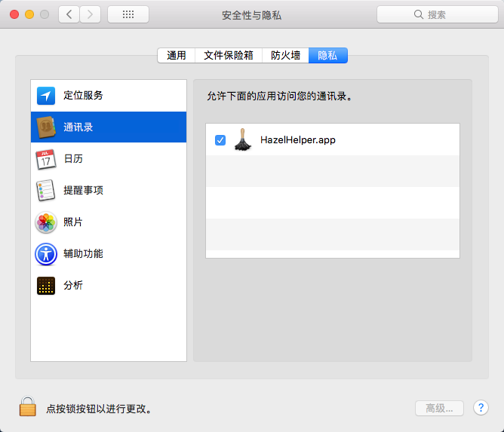
Task: Switch to the 通用 tab
Action: pos(176,55)
